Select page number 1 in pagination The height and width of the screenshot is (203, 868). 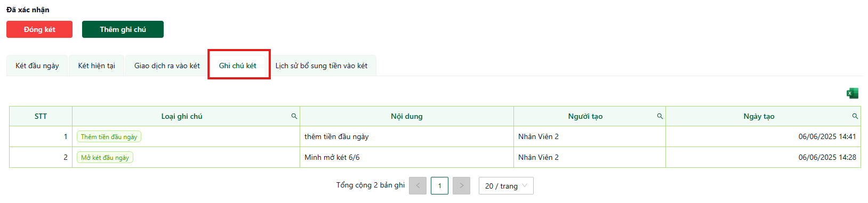(x=439, y=185)
